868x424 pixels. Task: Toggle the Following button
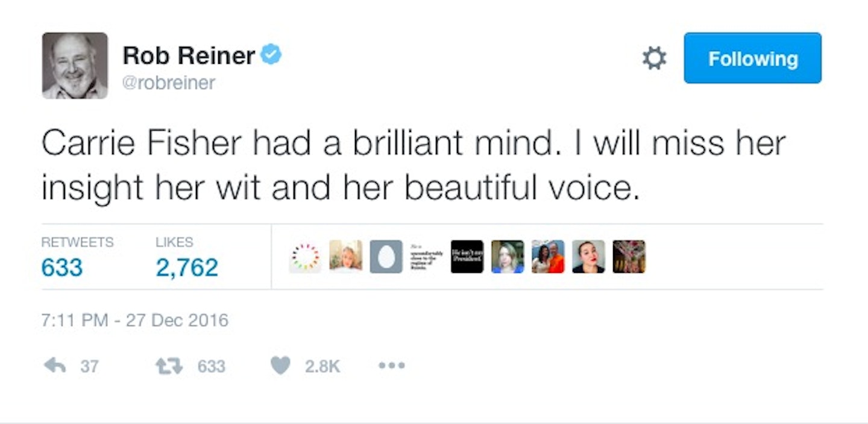(752, 58)
